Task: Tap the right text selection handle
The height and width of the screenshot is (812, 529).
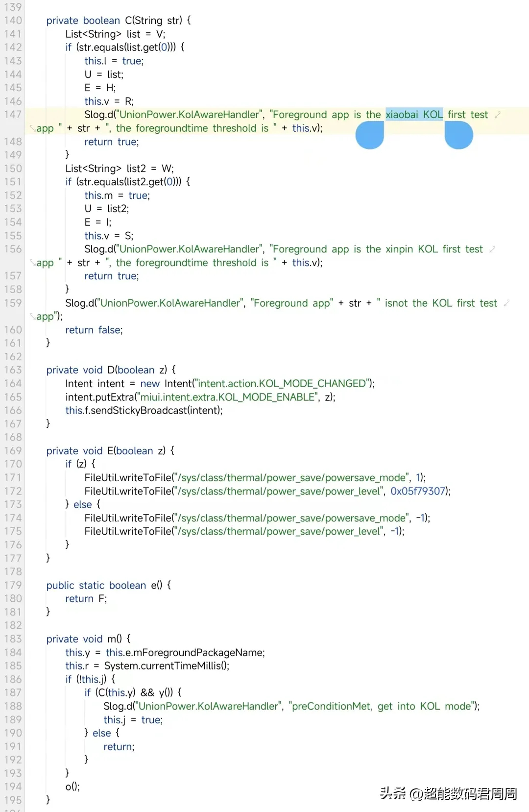Action: coord(459,135)
